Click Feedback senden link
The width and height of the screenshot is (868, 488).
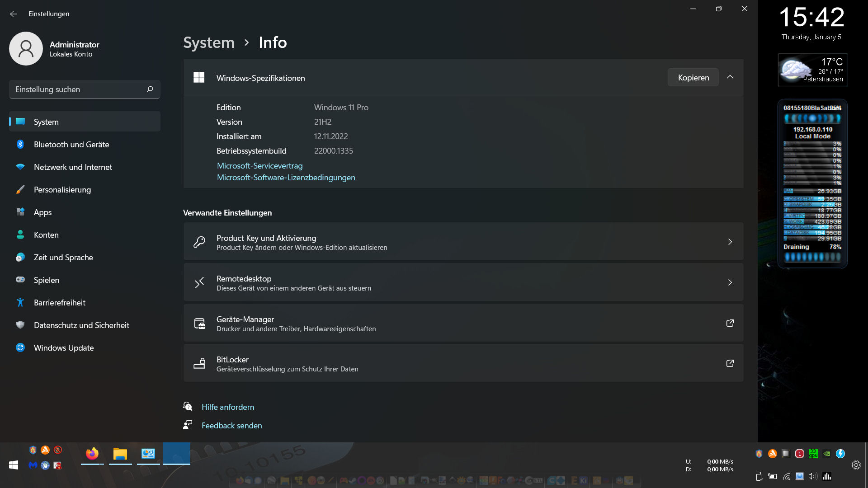[231, 426]
